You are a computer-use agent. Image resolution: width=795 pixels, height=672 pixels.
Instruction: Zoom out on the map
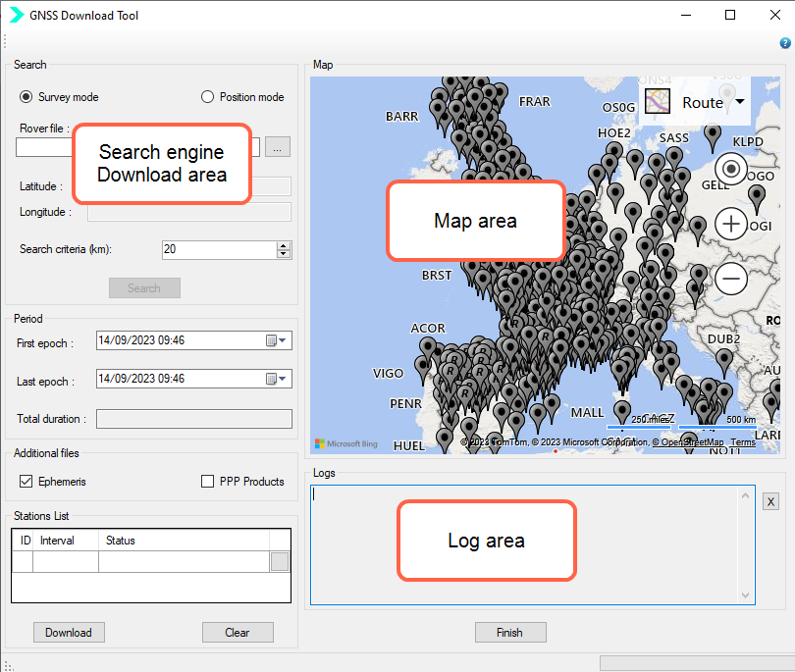click(x=731, y=280)
